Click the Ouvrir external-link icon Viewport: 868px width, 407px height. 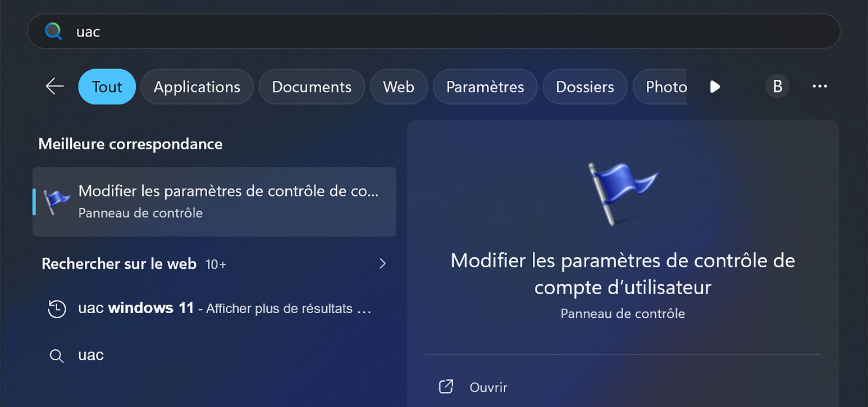[x=446, y=387]
